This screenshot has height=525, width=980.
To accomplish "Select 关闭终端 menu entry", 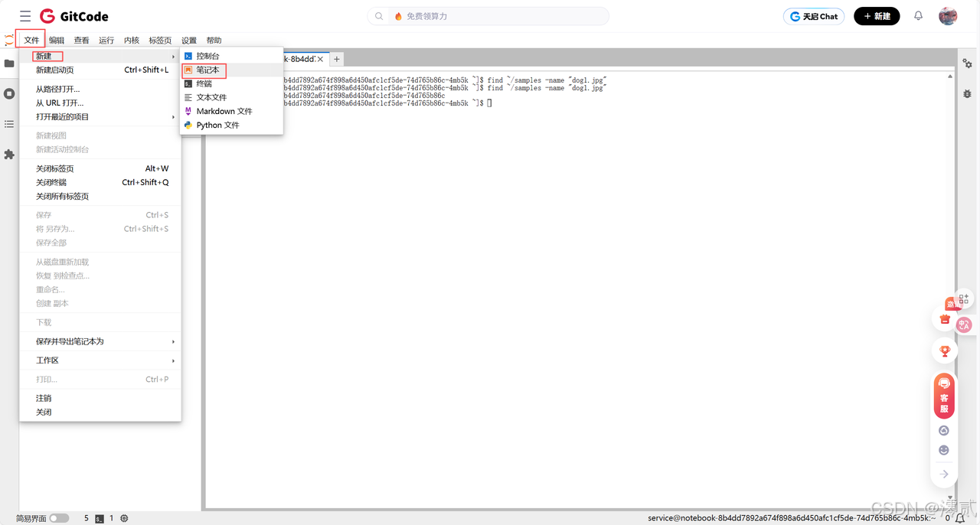I will (x=100, y=182).
